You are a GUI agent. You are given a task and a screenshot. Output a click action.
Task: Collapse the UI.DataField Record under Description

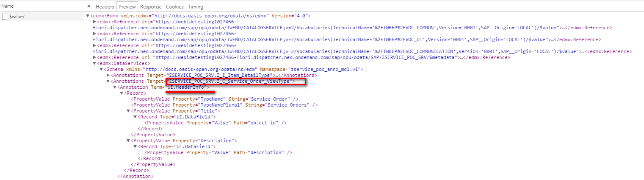pos(135,146)
